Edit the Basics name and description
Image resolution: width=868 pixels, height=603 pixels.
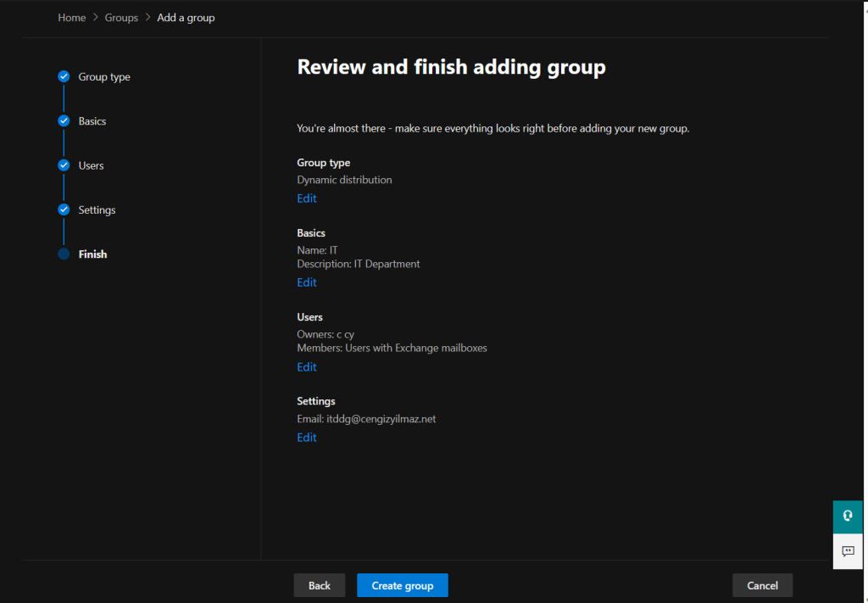(307, 282)
